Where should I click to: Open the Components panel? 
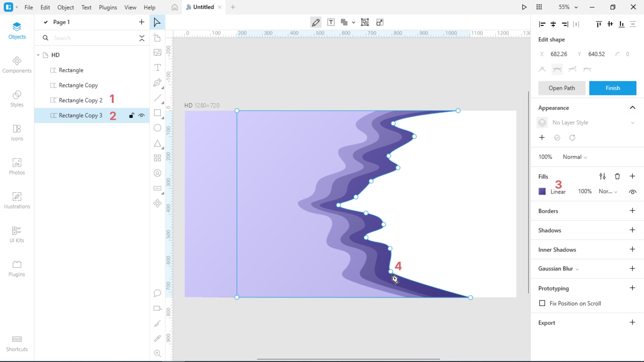point(17,65)
